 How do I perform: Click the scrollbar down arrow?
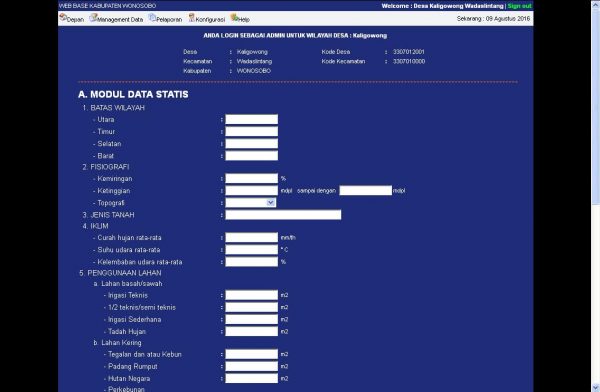595,387
